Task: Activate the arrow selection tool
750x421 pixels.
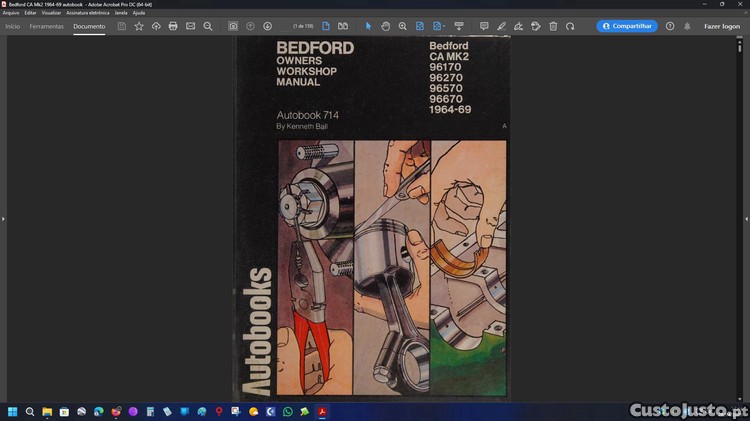Action: point(368,26)
